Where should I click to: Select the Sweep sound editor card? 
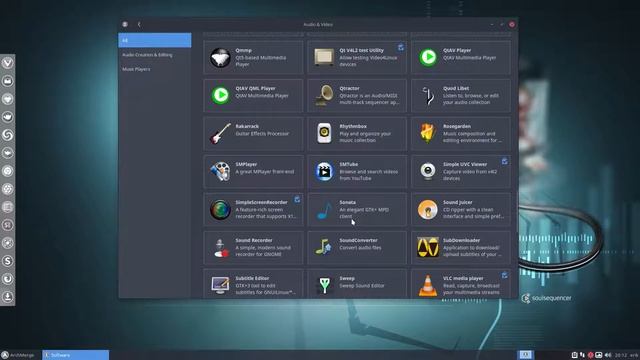pyautogui.click(x=357, y=284)
